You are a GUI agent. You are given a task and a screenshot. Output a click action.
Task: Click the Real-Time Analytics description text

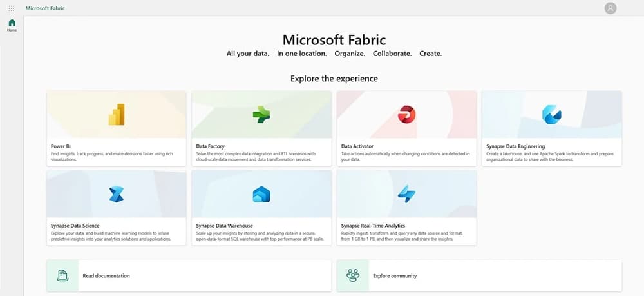tap(402, 236)
